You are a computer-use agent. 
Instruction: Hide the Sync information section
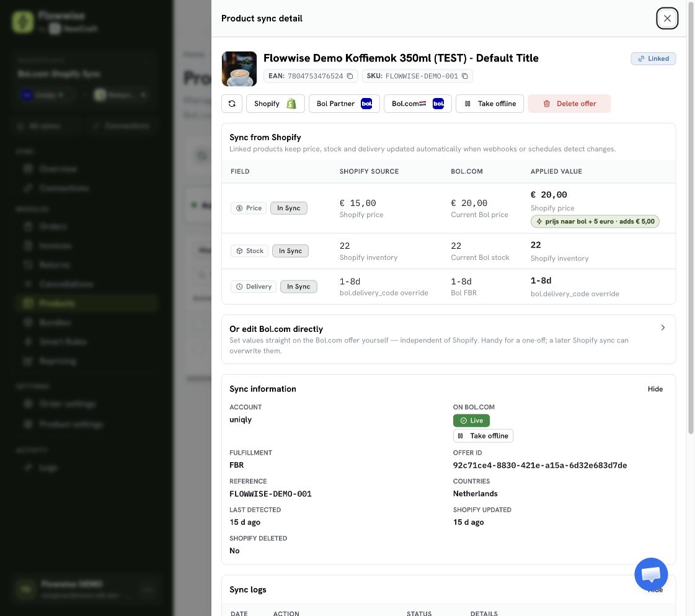[x=655, y=389]
